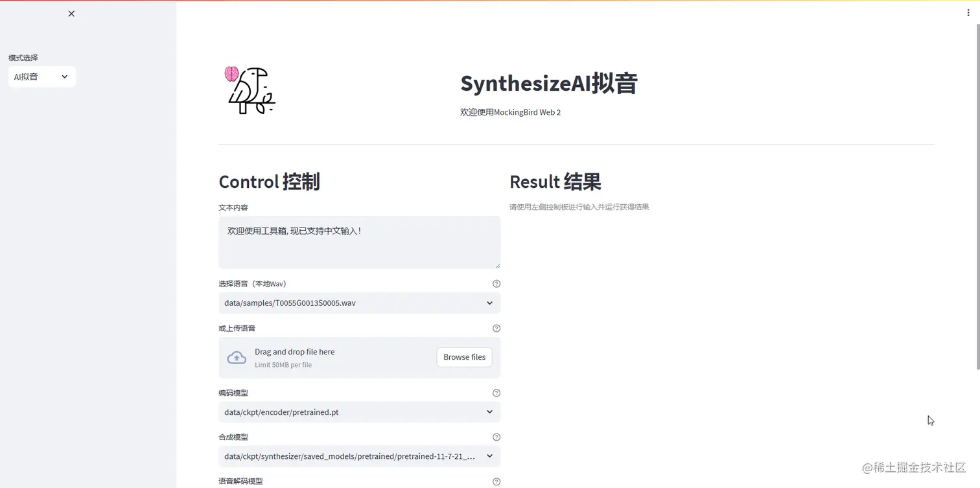Image resolution: width=980 pixels, height=488 pixels.
Task: Click the cloud upload icon
Action: coord(237,358)
